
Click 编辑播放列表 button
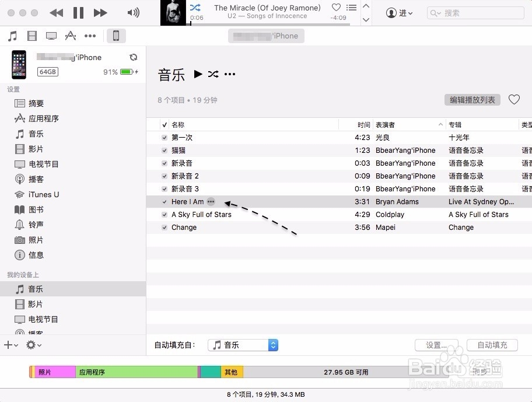pyautogui.click(x=473, y=100)
